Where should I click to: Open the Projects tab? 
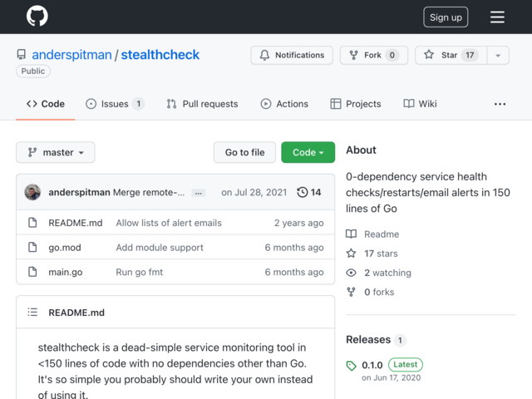tap(356, 104)
